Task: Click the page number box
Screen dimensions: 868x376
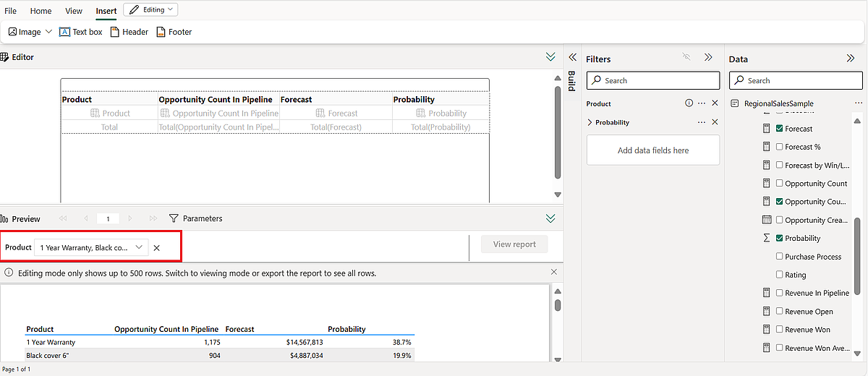Action: [x=108, y=218]
